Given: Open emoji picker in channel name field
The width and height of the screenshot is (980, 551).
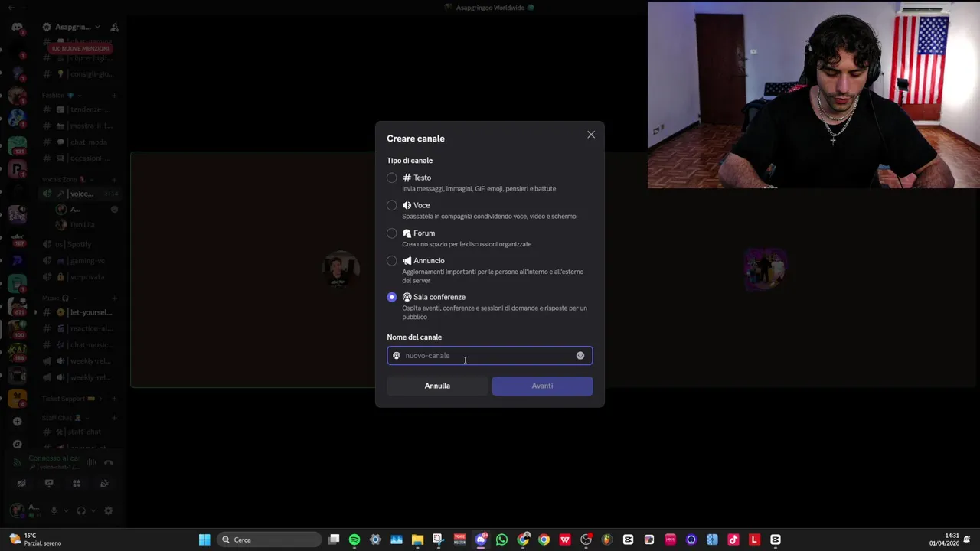Looking at the screenshot, I should pyautogui.click(x=580, y=355).
